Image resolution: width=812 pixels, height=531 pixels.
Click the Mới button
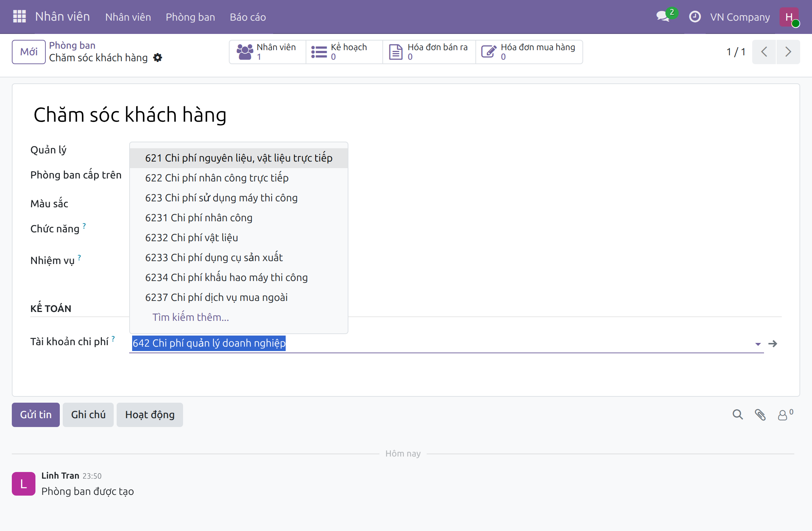(x=29, y=52)
